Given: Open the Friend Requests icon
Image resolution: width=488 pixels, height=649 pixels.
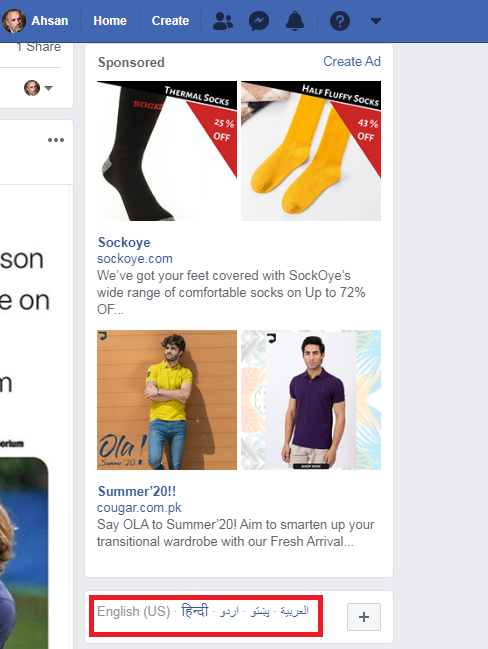Looking at the screenshot, I should pyautogui.click(x=223, y=21).
